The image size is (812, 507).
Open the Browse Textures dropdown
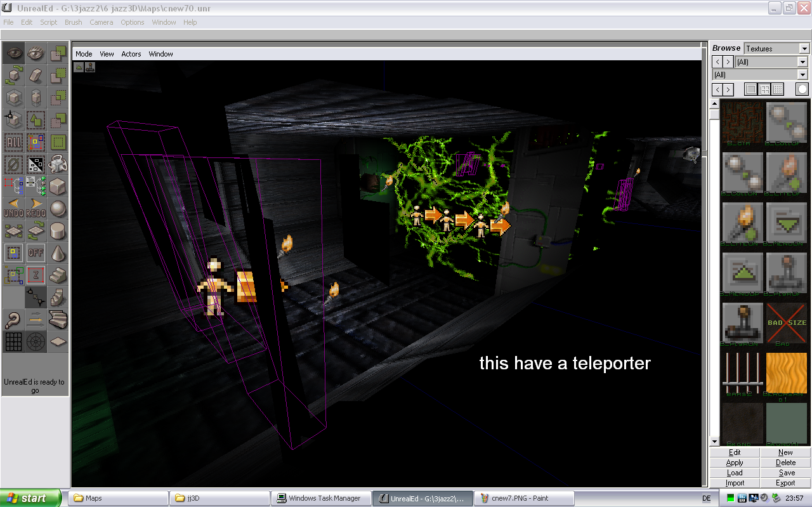point(804,49)
